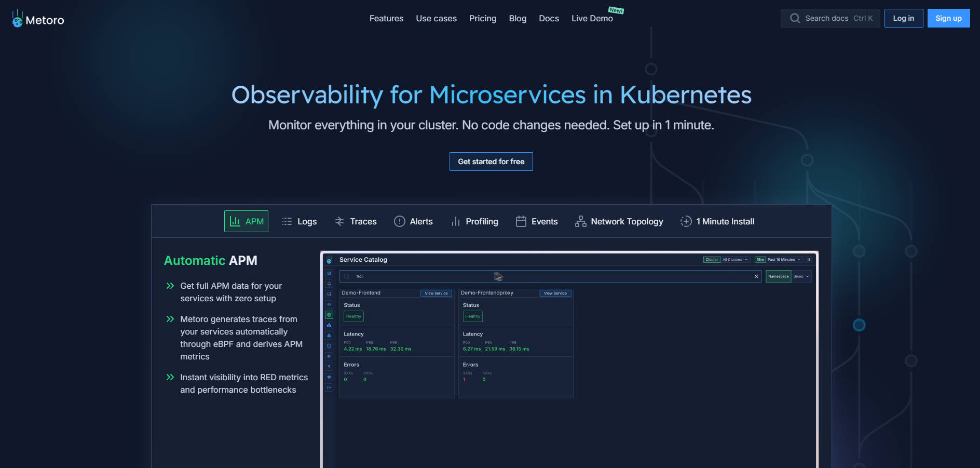Click the Events calendar icon
Screen dimensions: 980x468
(521, 221)
